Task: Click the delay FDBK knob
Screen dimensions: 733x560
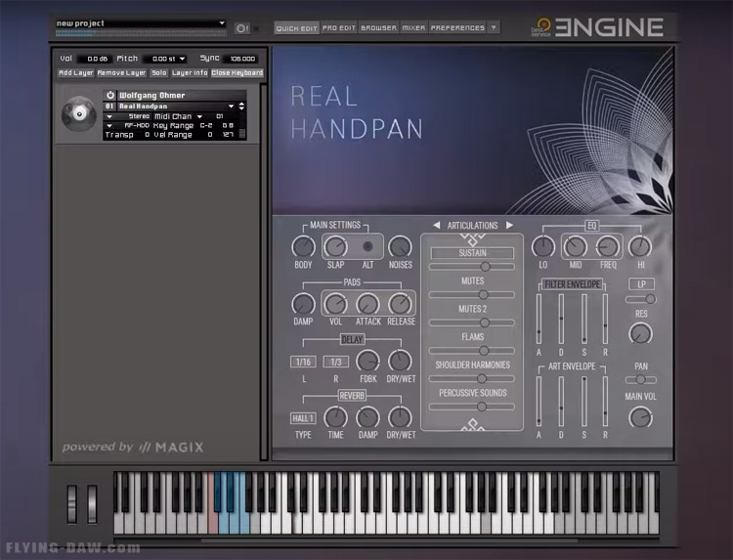Action: tap(367, 361)
